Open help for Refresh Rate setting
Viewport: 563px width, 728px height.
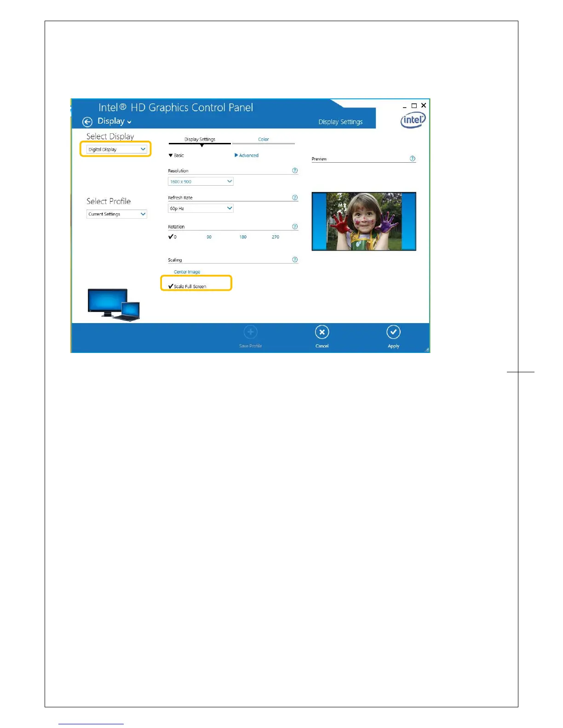295,198
